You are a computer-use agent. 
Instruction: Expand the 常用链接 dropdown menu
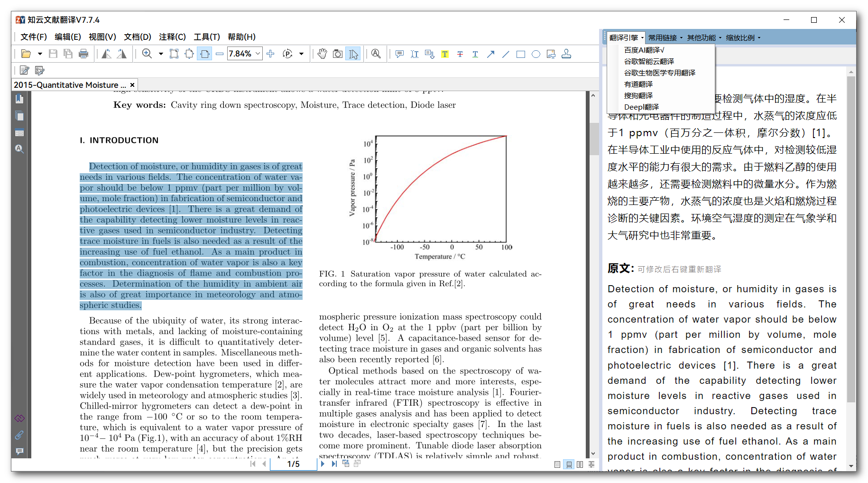pos(665,38)
